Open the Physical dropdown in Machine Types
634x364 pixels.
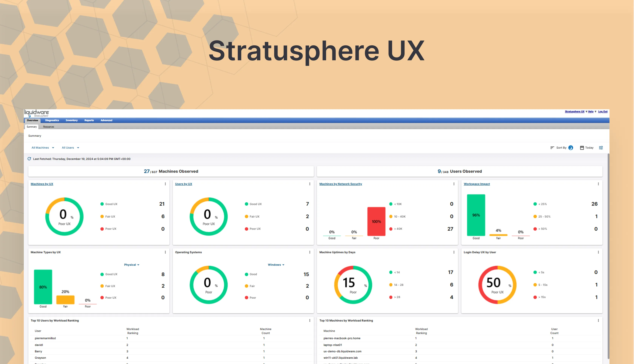pos(132,265)
